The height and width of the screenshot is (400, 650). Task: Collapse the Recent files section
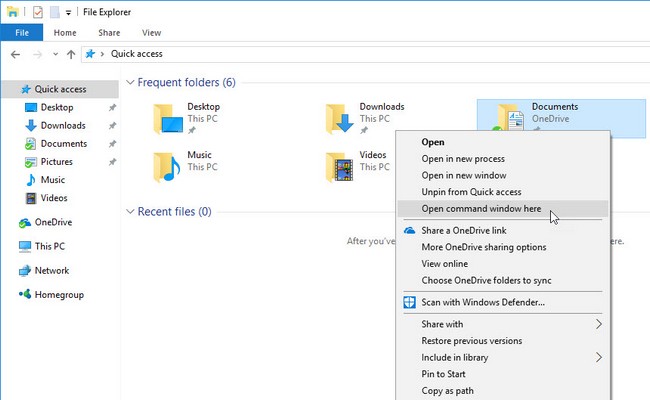[129, 212]
